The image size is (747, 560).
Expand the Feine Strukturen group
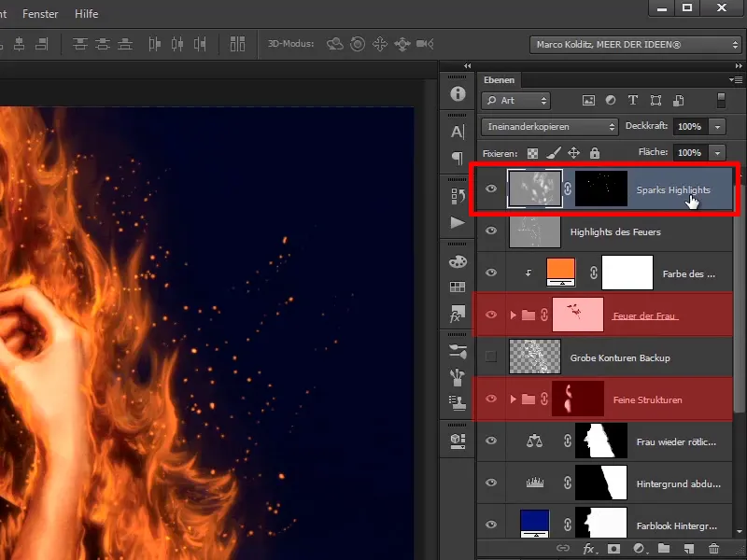513,399
